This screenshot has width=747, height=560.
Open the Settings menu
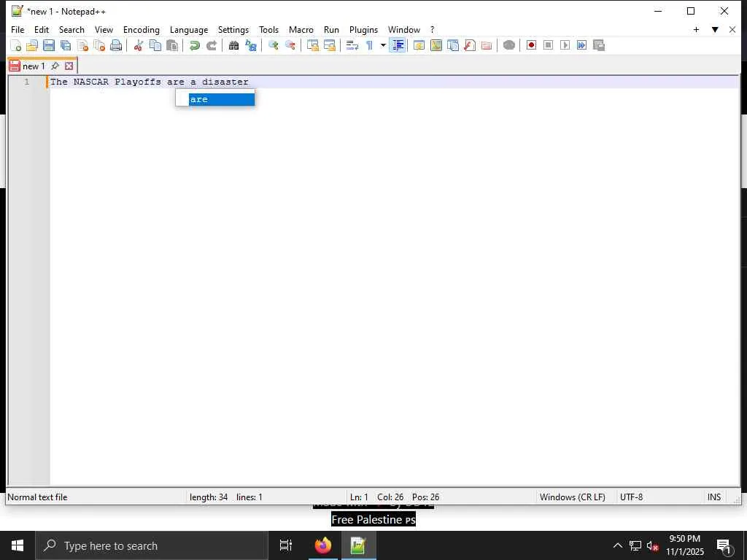tap(233, 29)
